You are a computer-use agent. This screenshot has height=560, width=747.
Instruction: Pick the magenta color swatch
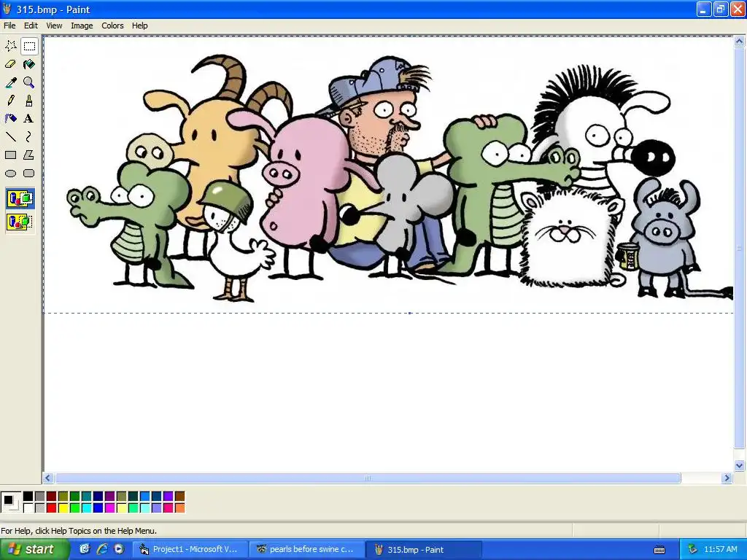click(110, 508)
